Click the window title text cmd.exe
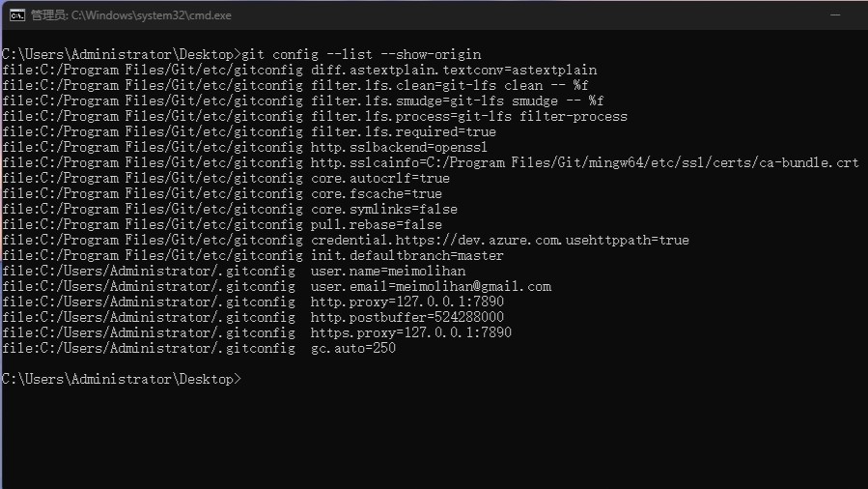Screen dimensions: 868x489 pyautogui.click(x=130, y=14)
